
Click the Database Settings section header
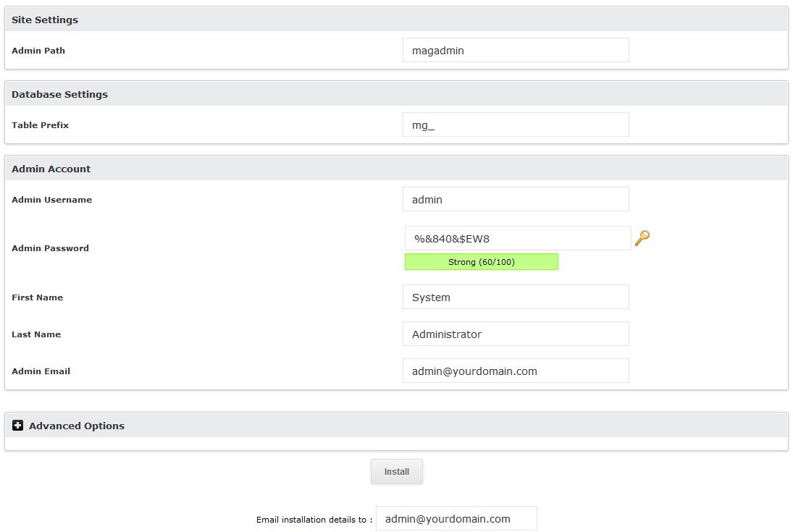59,94
